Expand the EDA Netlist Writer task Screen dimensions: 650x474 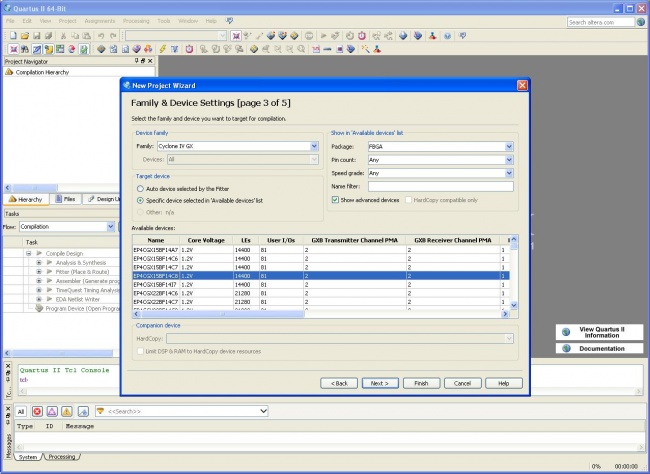(39, 299)
